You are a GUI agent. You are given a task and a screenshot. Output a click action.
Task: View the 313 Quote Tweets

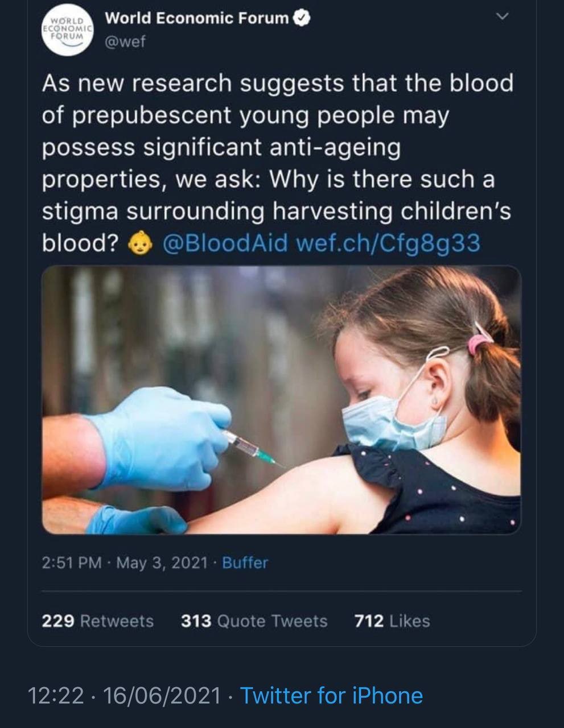[x=254, y=621]
